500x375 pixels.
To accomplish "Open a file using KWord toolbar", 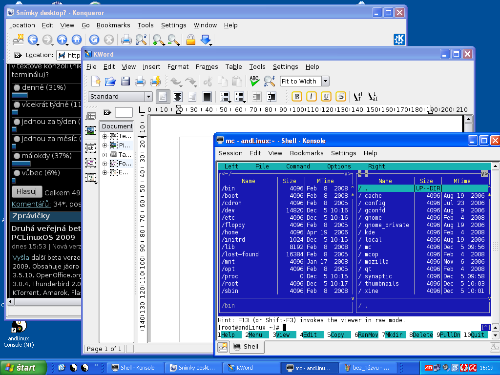I will pyautogui.click(x=110, y=81).
